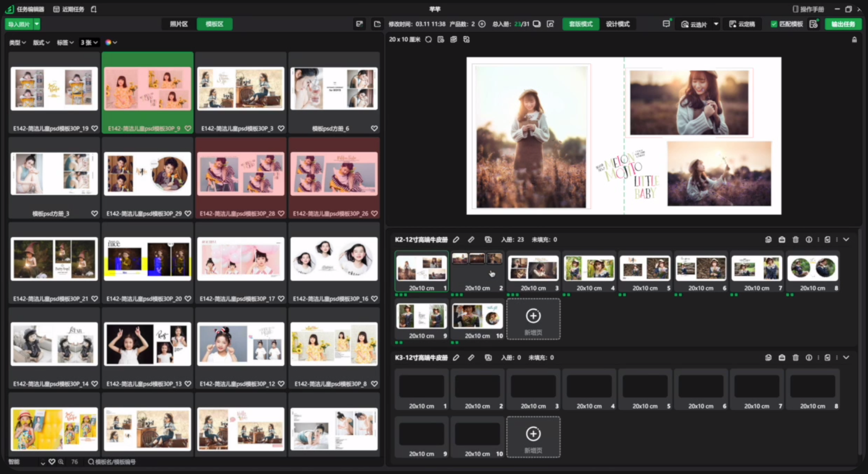Click the info icon in the K2 album header

[x=809, y=239]
